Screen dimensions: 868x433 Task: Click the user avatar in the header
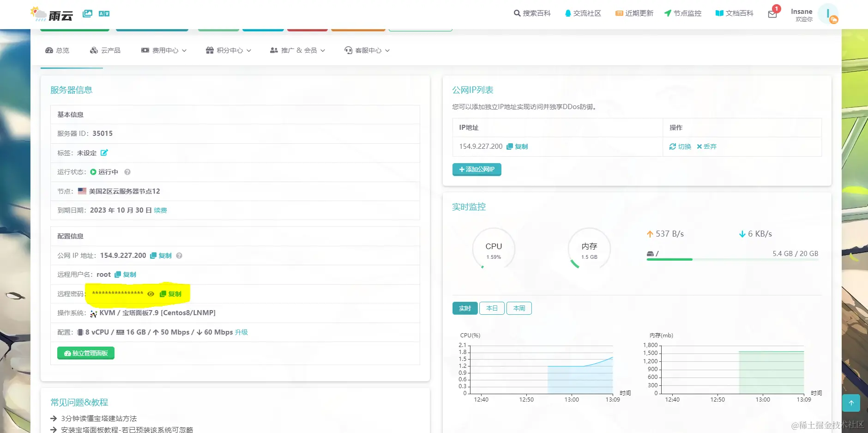click(828, 14)
